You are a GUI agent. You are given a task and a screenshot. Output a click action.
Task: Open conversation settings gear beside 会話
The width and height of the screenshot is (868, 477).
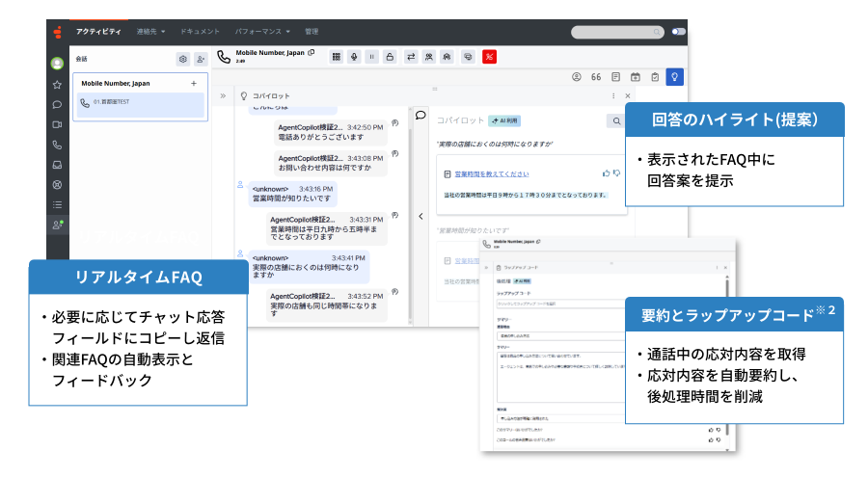point(183,59)
